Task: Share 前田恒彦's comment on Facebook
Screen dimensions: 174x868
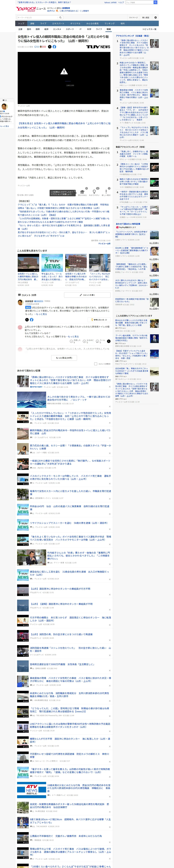Action: (x=31, y=319)
